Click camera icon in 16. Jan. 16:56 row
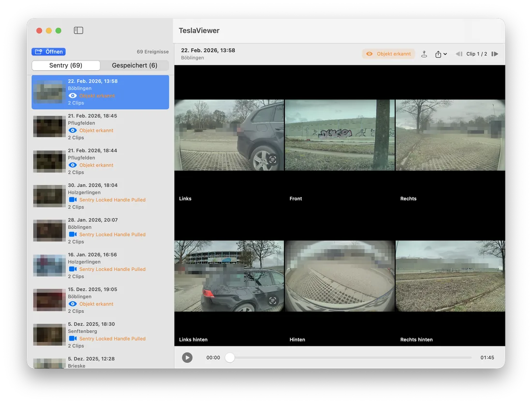Screen dimensions: 532x404 click(73, 269)
